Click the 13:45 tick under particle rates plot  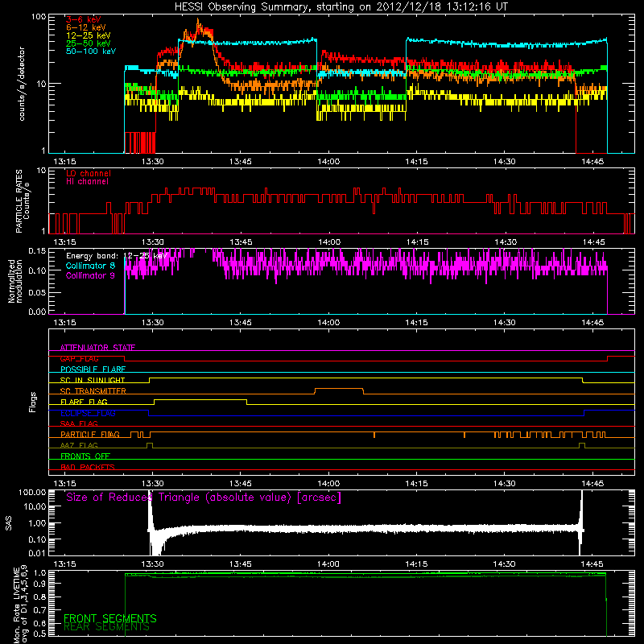[x=241, y=242]
